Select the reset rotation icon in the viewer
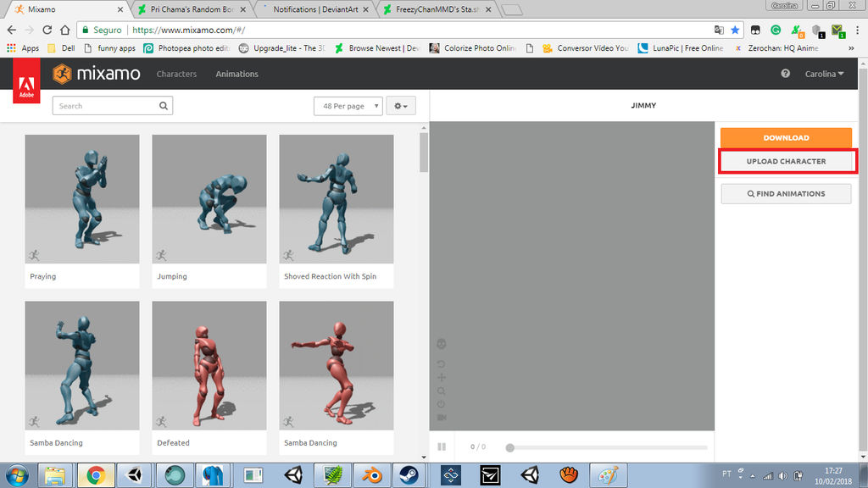The image size is (868, 488). click(442, 362)
